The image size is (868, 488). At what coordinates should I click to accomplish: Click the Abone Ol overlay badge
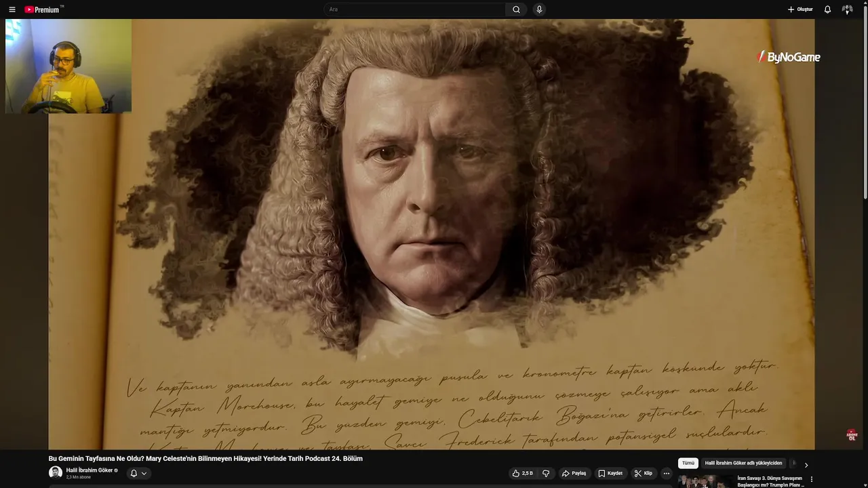(x=852, y=435)
